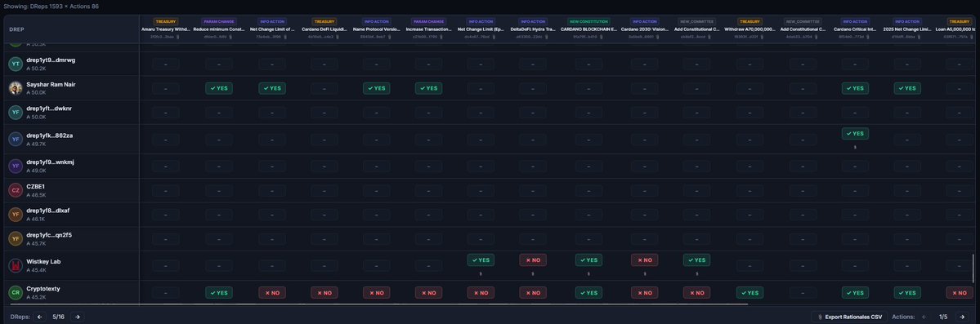This screenshot has height=324, width=980.
Task: Click the Cardano DeFi Liquidity column title
Action: [324, 29]
